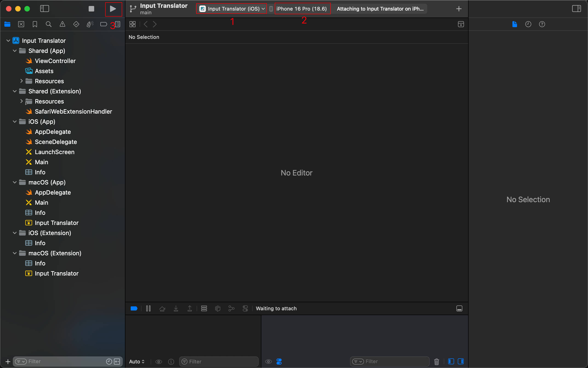Open the Debug navigator spray icon

point(90,24)
